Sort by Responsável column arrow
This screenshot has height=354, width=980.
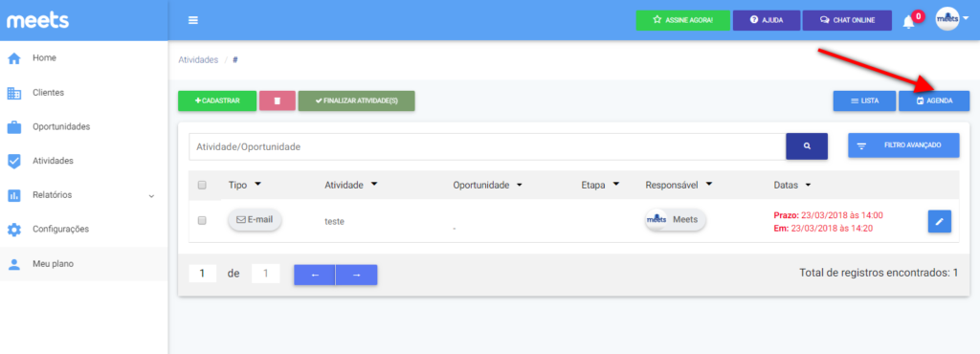709,185
